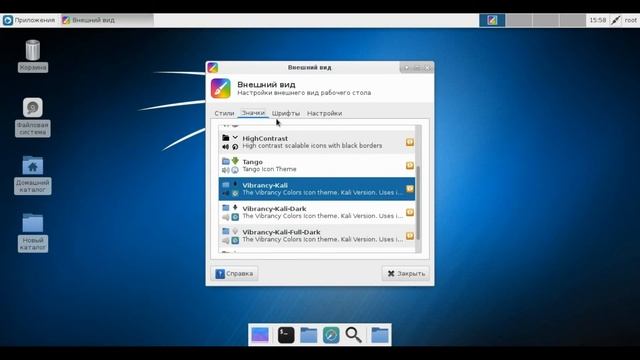Open the window menu icon in title bar
This screenshot has width=640, height=360.
click(213, 67)
